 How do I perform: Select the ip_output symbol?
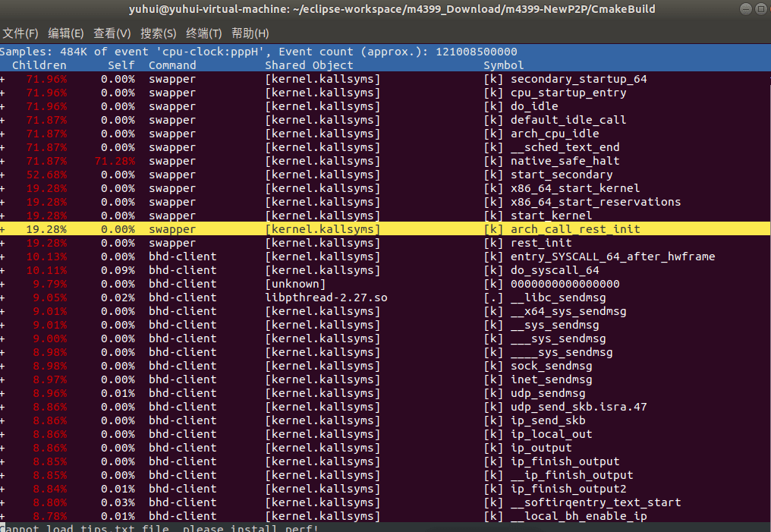pos(541,449)
